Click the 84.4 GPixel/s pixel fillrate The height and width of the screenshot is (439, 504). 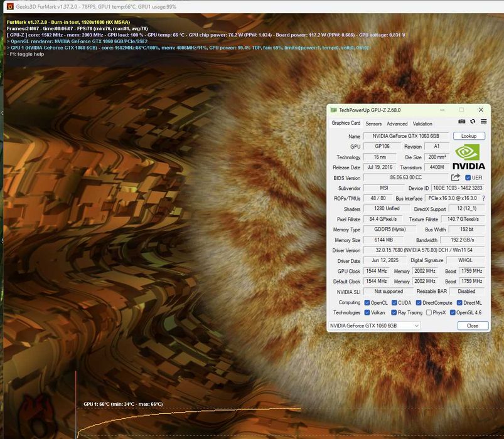tap(383, 219)
